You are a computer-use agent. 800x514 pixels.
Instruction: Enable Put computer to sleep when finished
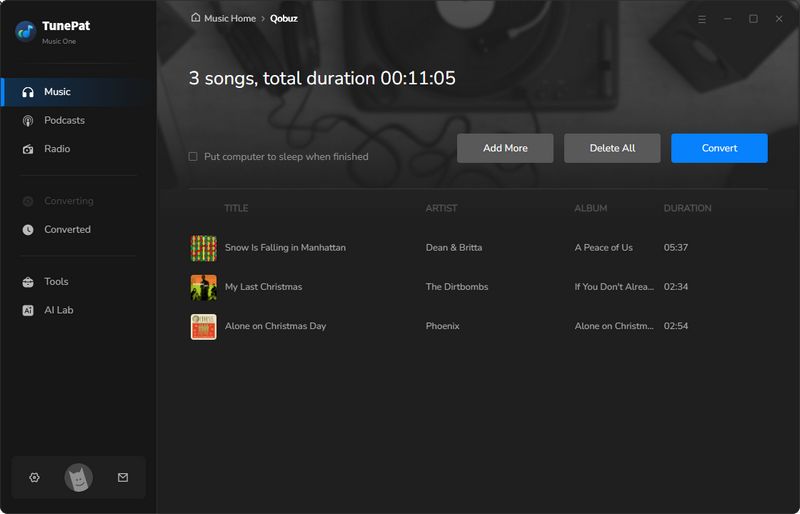(x=193, y=157)
